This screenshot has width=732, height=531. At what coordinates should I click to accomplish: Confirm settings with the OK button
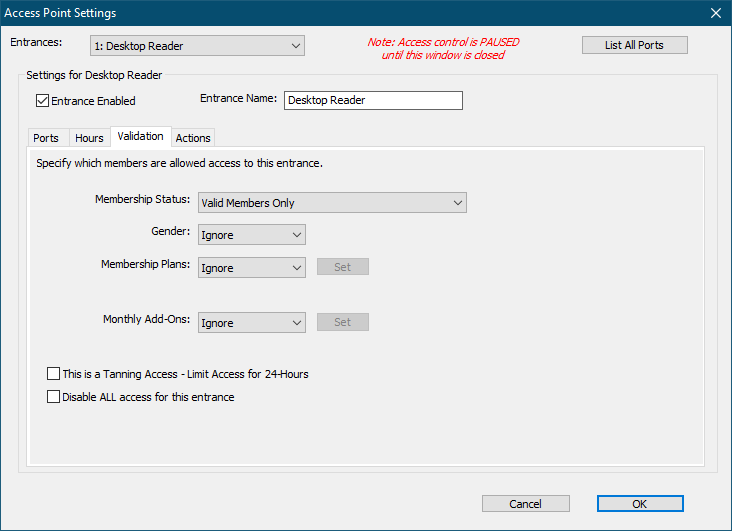pos(640,504)
